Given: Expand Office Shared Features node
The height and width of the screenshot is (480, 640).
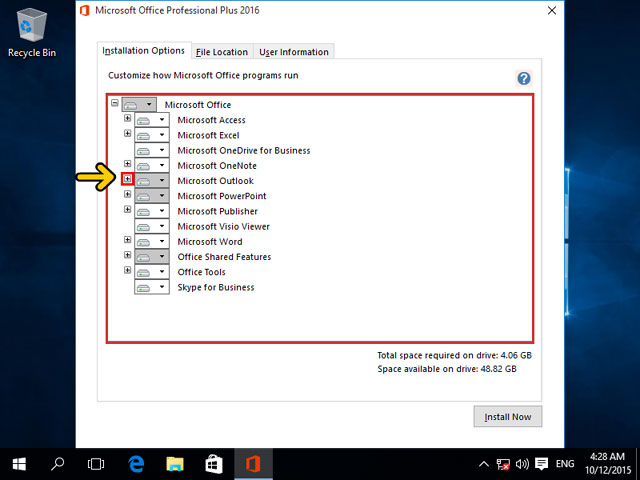Looking at the screenshot, I should (127, 255).
